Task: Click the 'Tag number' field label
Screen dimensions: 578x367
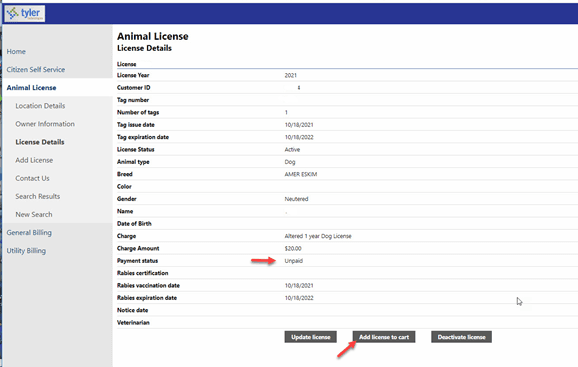Action: click(x=133, y=100)
